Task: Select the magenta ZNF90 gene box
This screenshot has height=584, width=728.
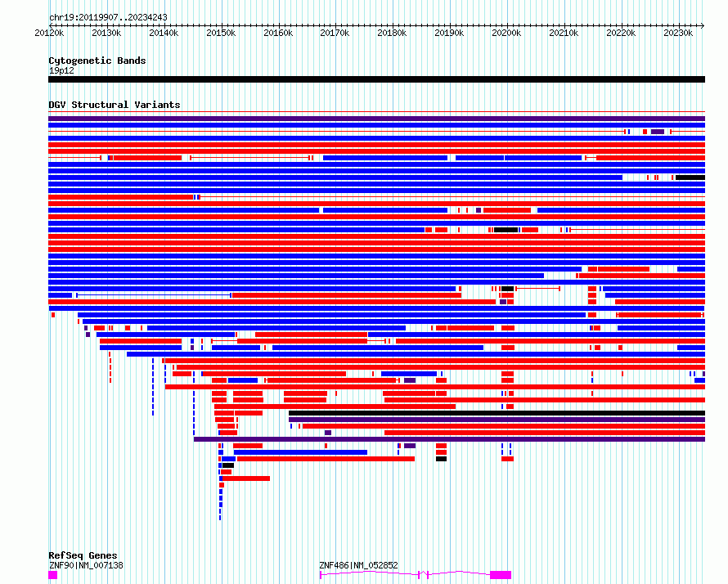Action: [x=53, y=575]
